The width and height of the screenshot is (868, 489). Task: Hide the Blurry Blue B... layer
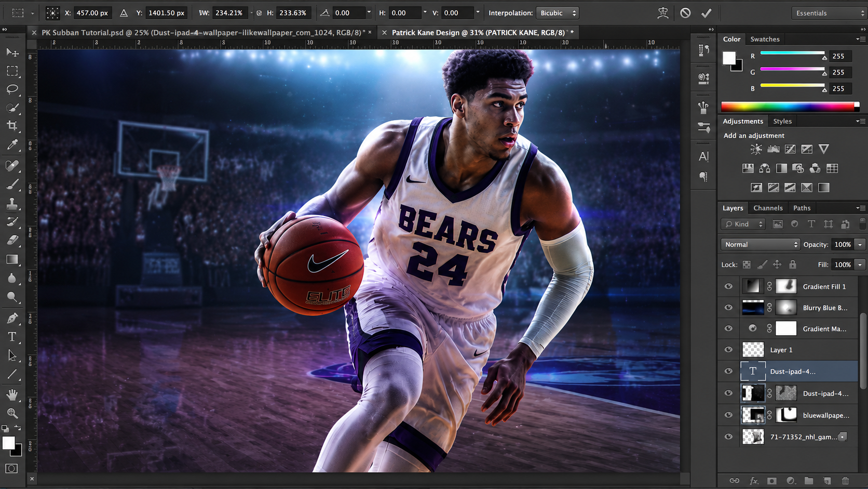(x=728, y=308)
